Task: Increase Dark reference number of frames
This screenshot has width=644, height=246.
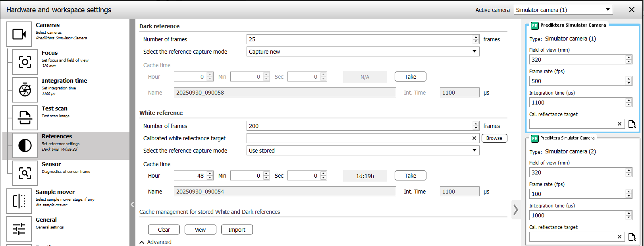Action: point(476,37)
